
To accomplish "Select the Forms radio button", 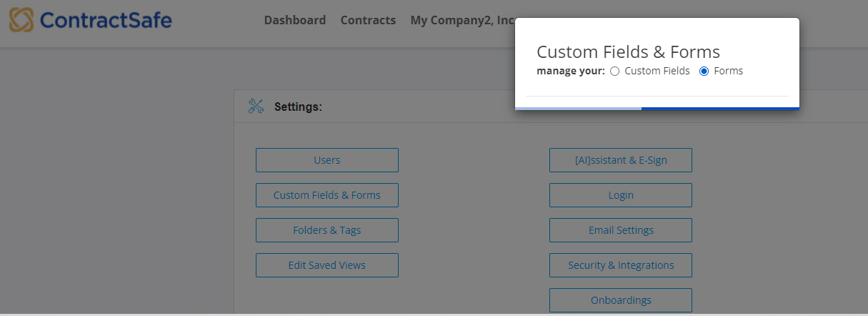I will 704,71.
